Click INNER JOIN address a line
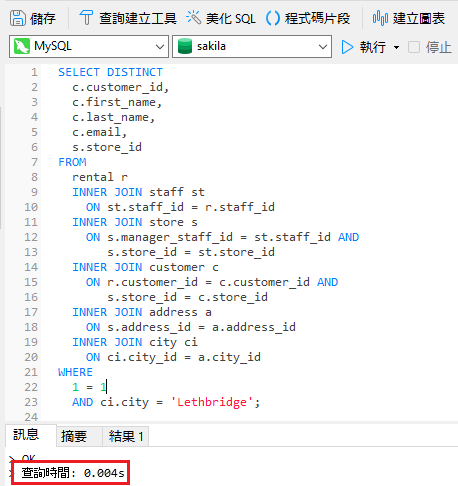Image resolution: width=458 pixels, height=486 pixels. pos(142,312)
